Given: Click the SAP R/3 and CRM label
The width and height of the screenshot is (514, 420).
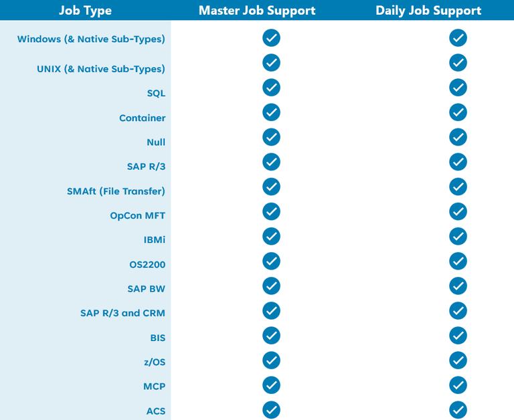Looking at the screenshot, I should click(122, 313).
